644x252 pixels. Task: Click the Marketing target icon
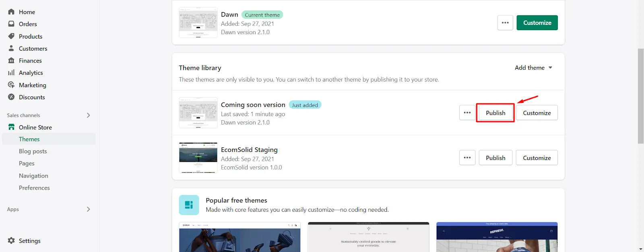[11, 85]
